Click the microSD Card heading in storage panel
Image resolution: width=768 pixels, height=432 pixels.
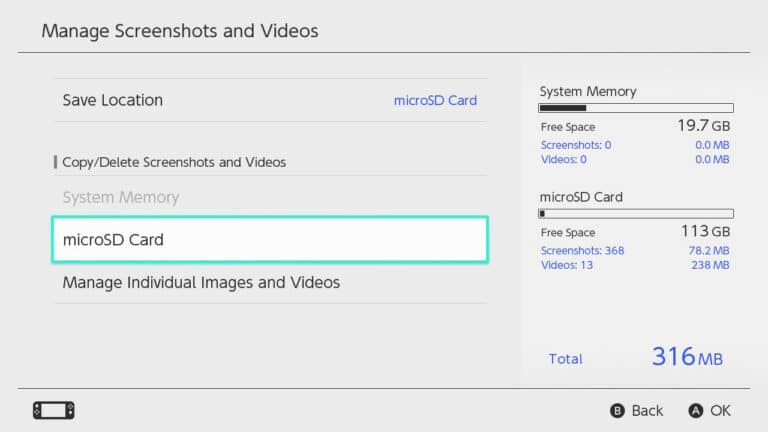pos(581,197)
